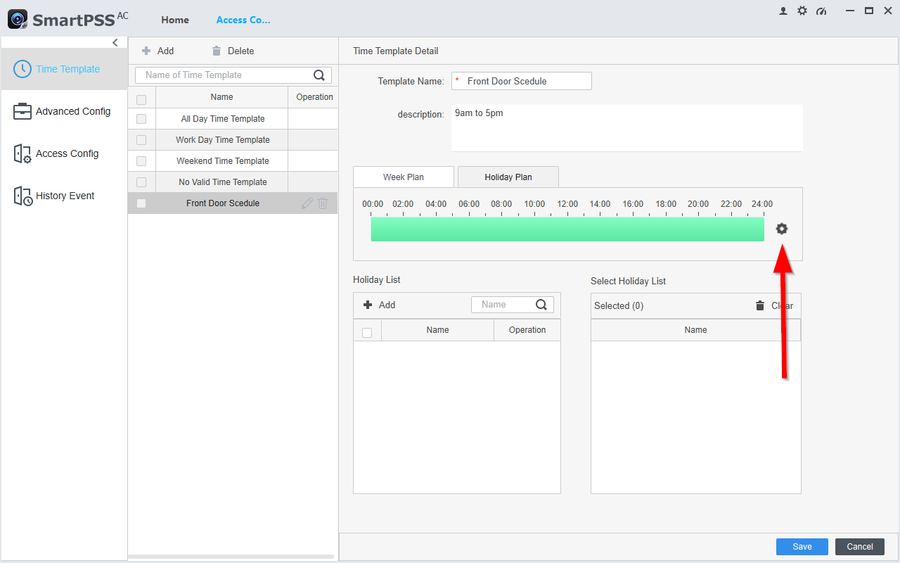
Task: Click Add above the template list
Action: [157, 51]
